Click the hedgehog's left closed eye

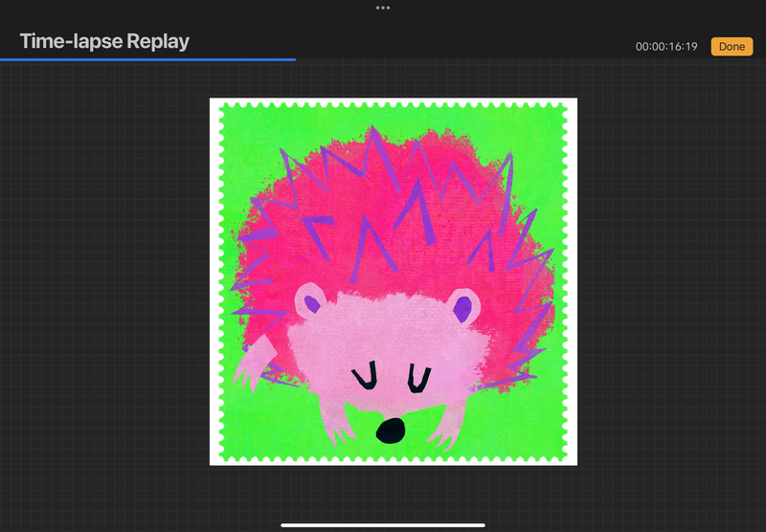(363, 379)
